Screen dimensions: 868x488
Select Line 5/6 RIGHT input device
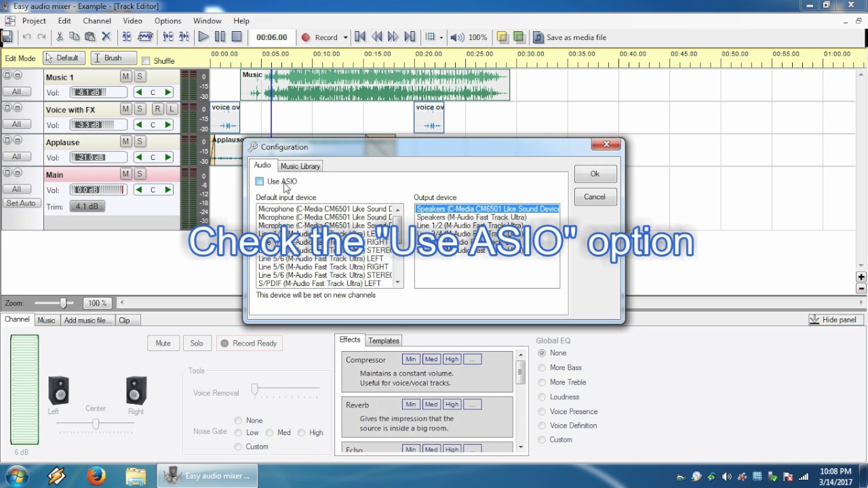click(x=325, y=267)
